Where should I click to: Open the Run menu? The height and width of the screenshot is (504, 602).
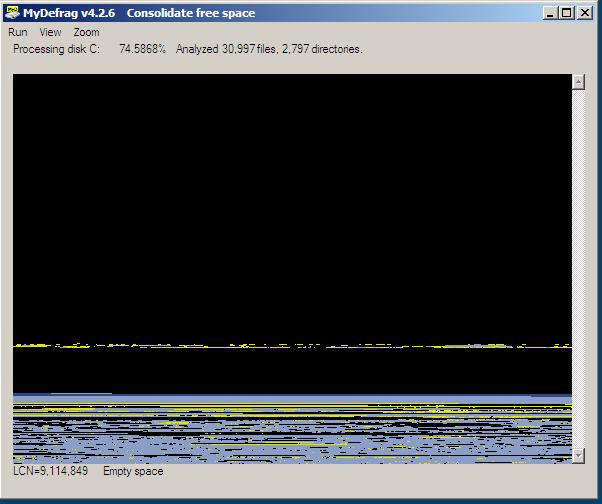click(x=18, y=32)
